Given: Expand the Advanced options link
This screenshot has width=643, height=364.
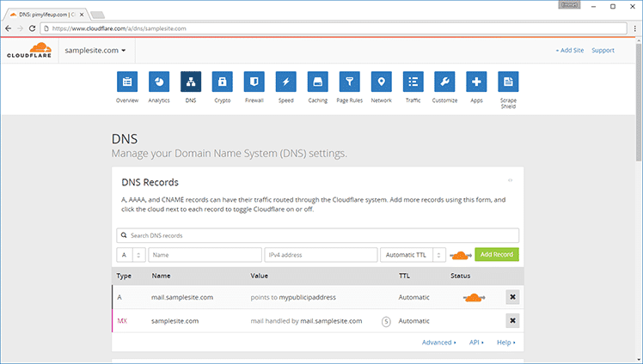Looking at the screenshot, I should click(438, 343).
